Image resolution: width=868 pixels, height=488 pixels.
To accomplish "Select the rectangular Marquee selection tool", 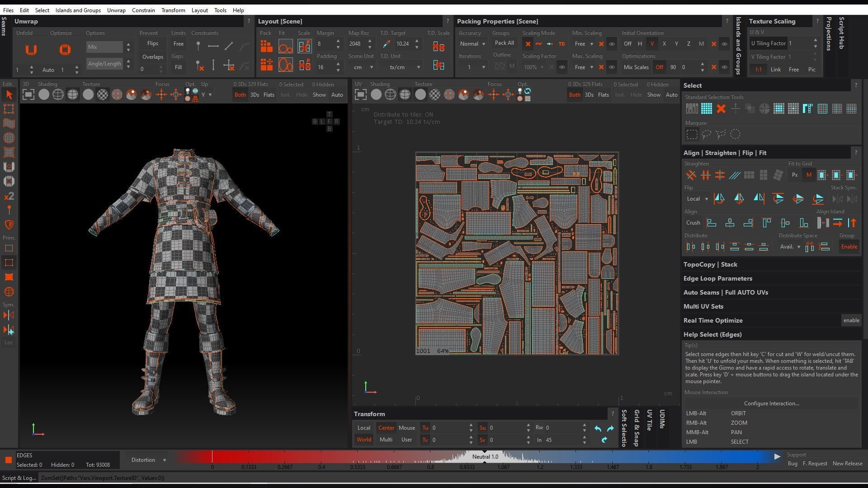I will click(692, 134).
